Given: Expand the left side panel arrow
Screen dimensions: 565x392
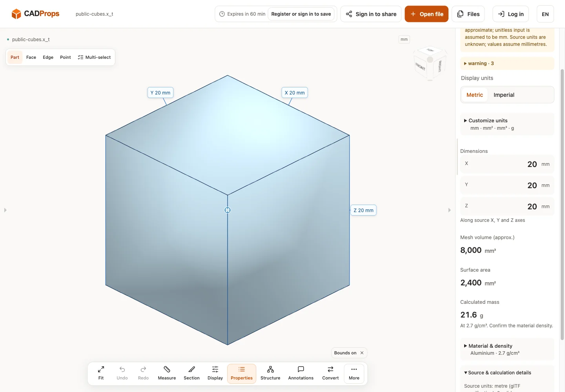Looking at the screenshot, I should [x=5, y=210].
